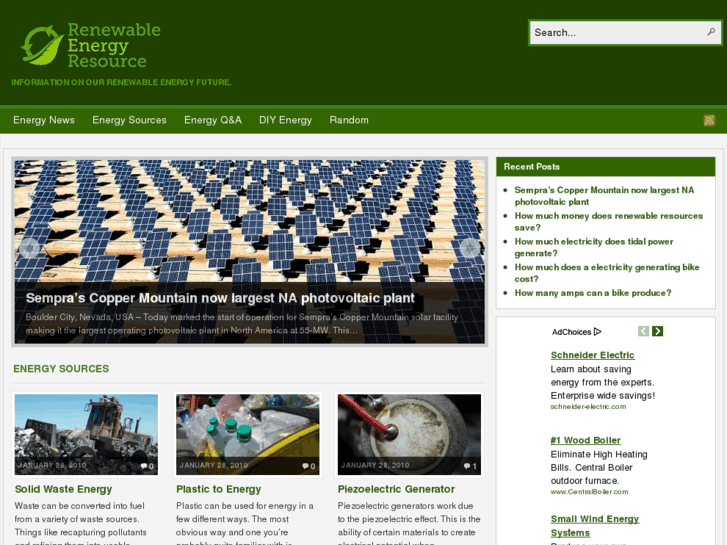This screenshot has height=545, width=727.
Task: Open the RSS feed icon
Action: [709, 121]
